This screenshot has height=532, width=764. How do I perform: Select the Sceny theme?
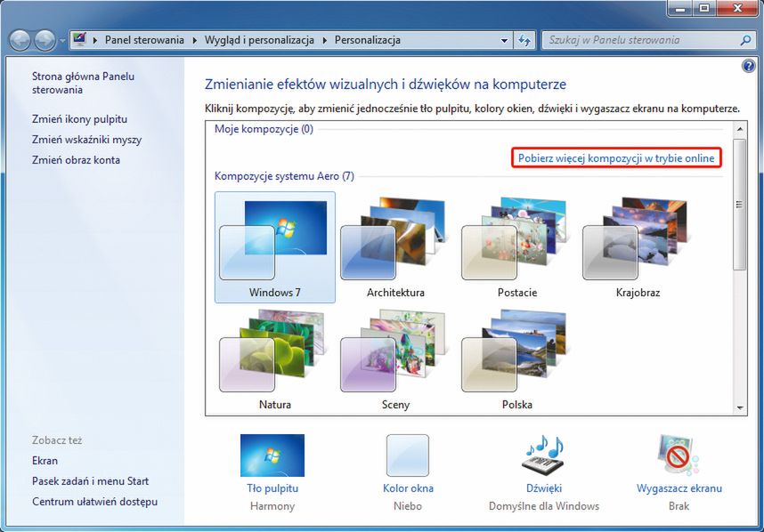pyautogui.click(x=395, y=359)
